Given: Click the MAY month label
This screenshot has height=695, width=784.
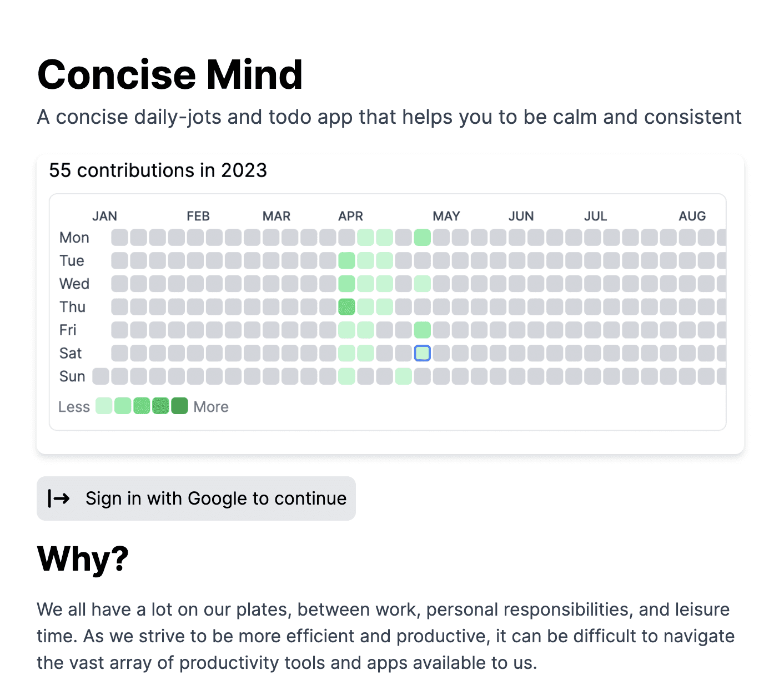Looking at the screenshot, I should click(x=446, y=216).
